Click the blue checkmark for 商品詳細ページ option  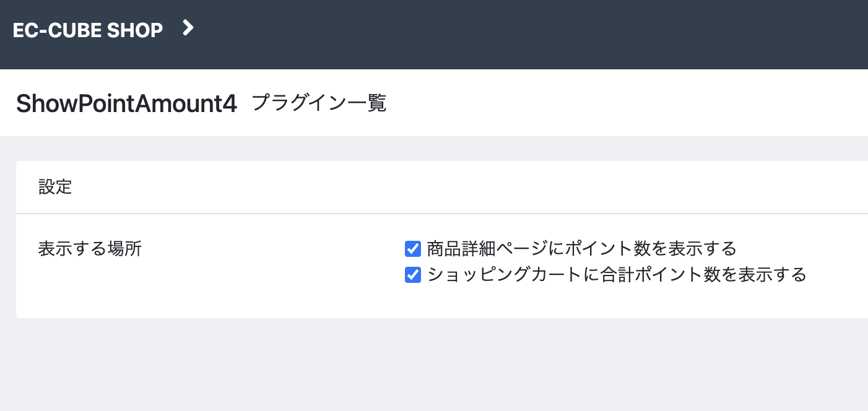[413, 249]
